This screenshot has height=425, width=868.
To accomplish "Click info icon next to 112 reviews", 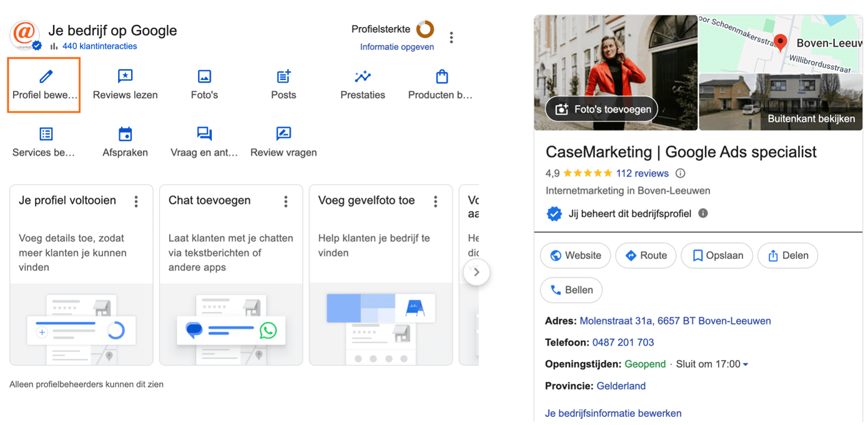I will [x=681, y=173].
